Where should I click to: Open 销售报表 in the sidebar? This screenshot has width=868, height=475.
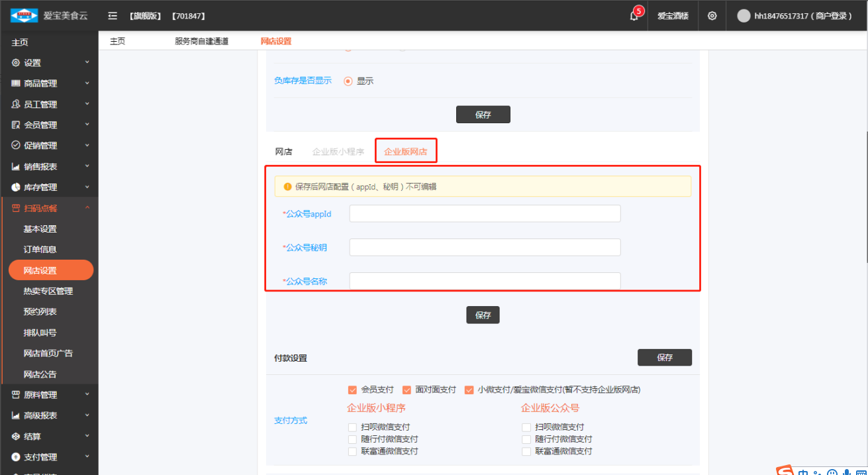[40, 166]
